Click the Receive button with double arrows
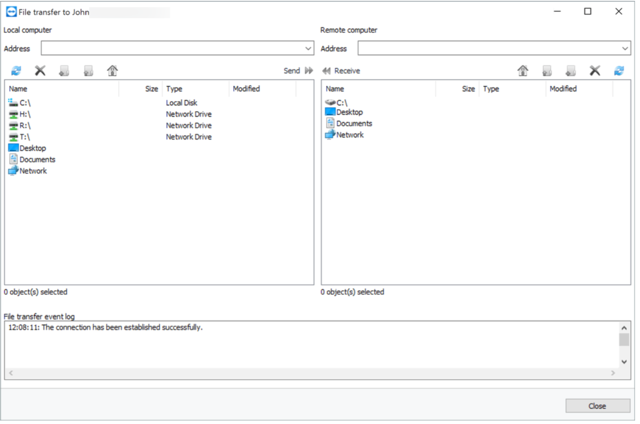 (x=341, y=71)
